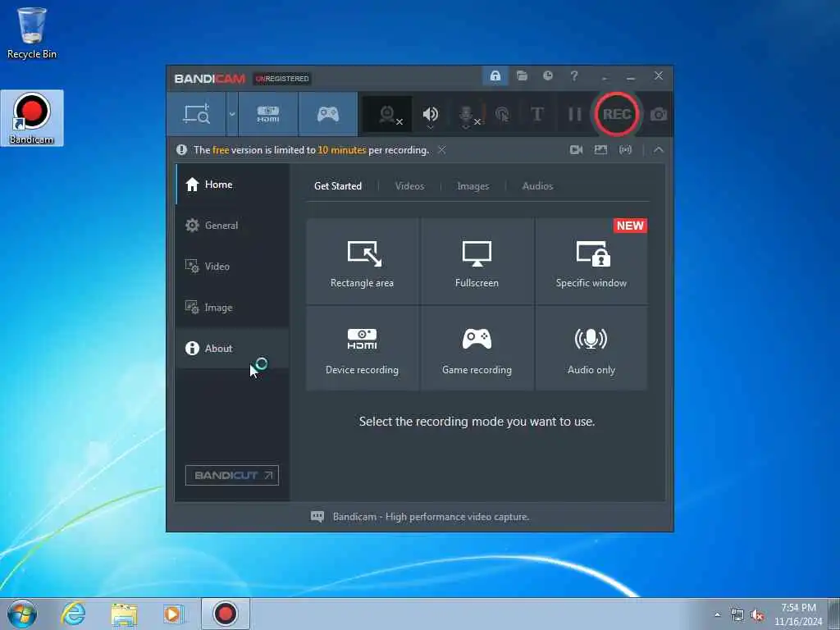Open the Image settings section

pos(232,308)
